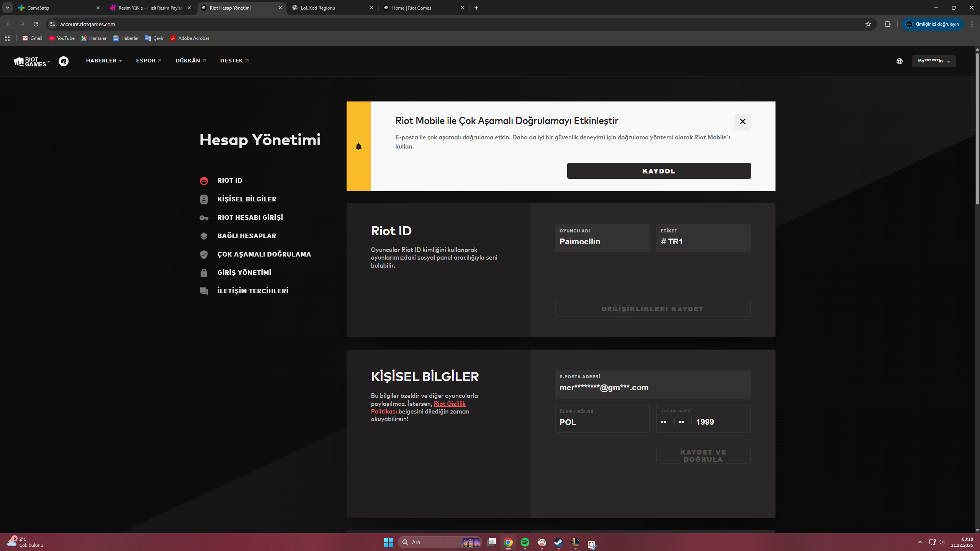Open a new browser tab
The width and height of the screenshot is (980, 551).
[476, 8]
